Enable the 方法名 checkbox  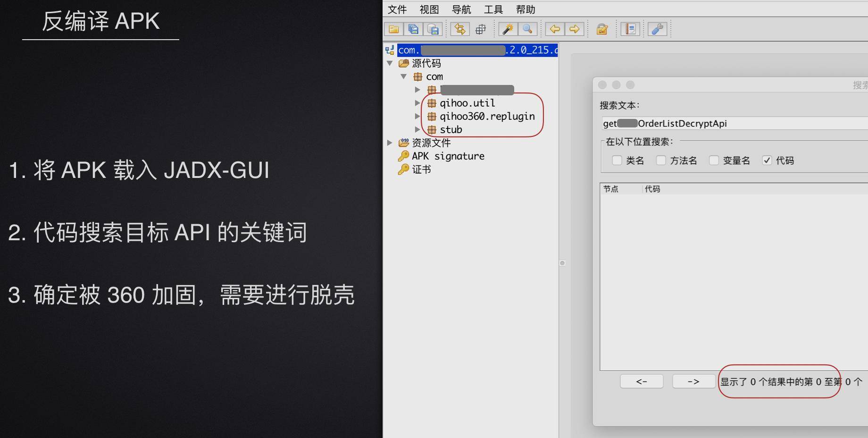pos(661,160)
